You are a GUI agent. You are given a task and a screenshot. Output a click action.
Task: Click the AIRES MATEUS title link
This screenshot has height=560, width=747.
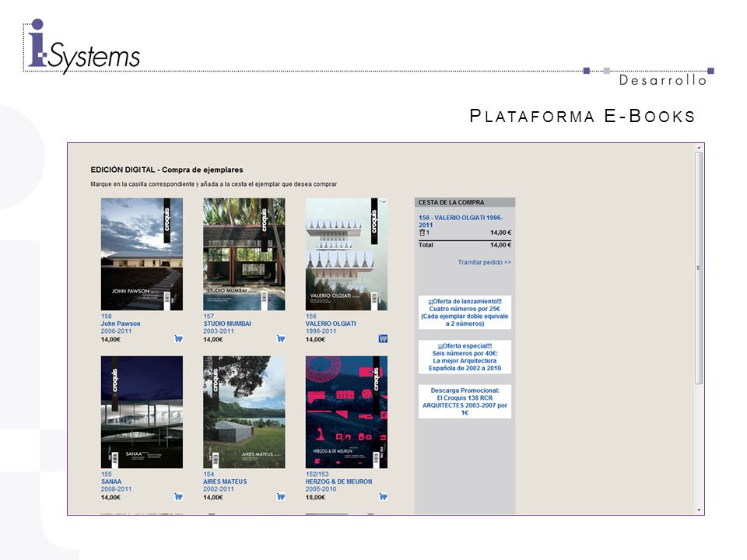coord(225,481)
